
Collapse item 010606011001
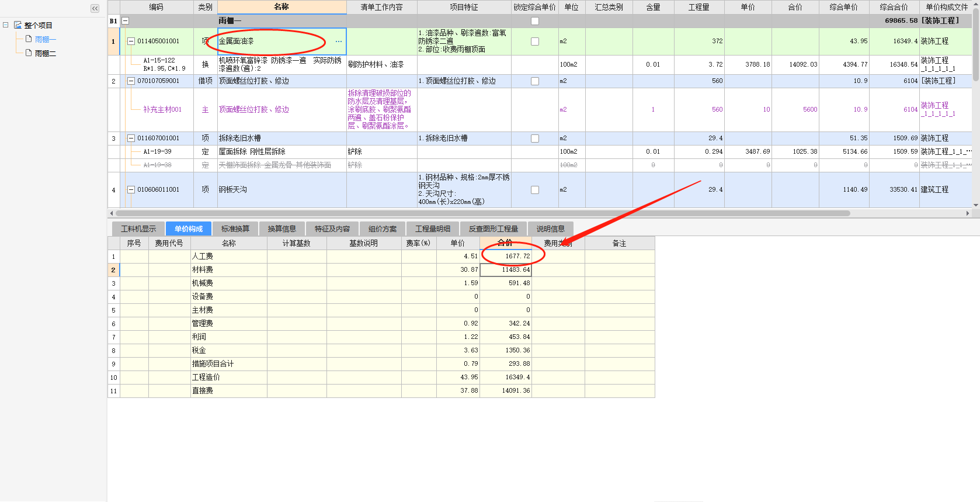[x=131, y=190]
